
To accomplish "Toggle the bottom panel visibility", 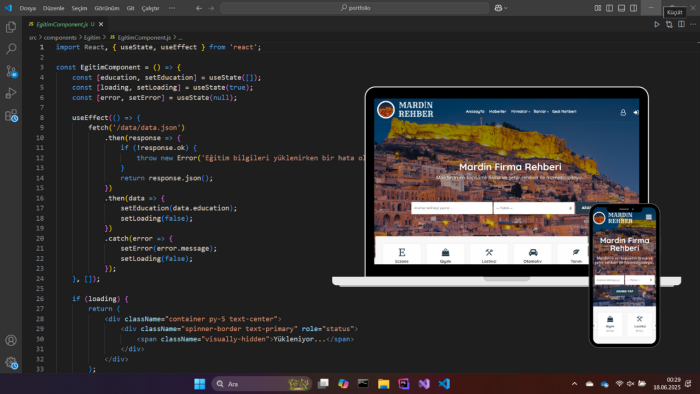I will (621, 8).
